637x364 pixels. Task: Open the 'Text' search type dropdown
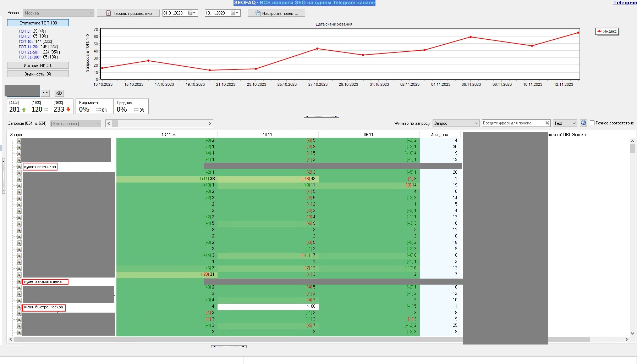click(574, 123)
